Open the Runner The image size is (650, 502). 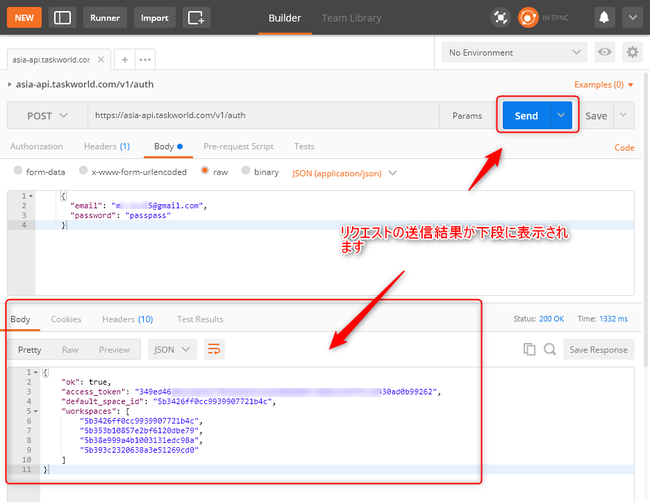point(105,18)
